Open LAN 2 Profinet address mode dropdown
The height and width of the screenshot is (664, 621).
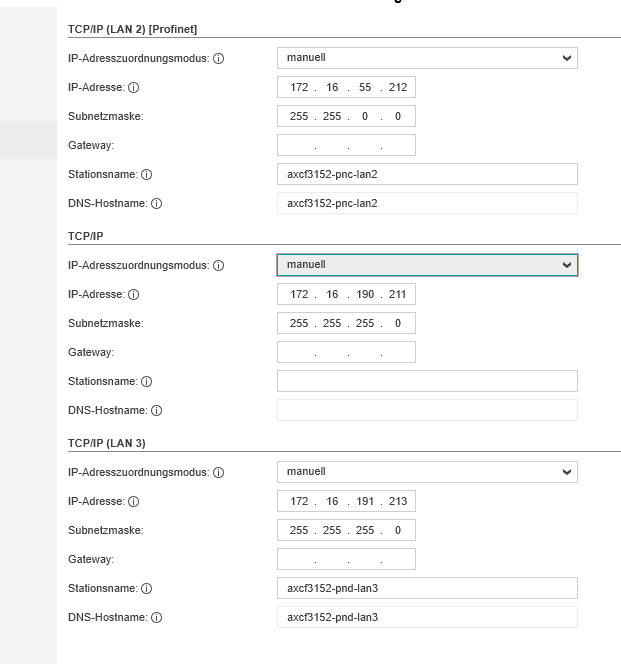427,58
